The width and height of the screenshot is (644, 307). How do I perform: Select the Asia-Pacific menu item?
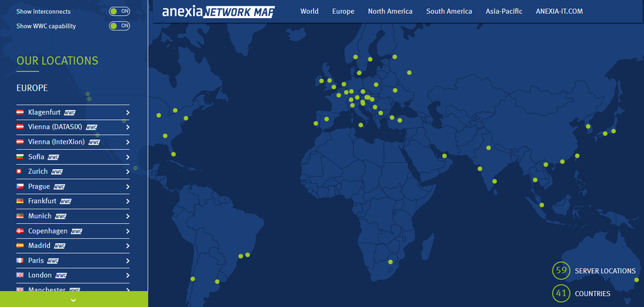pos(504,12)
